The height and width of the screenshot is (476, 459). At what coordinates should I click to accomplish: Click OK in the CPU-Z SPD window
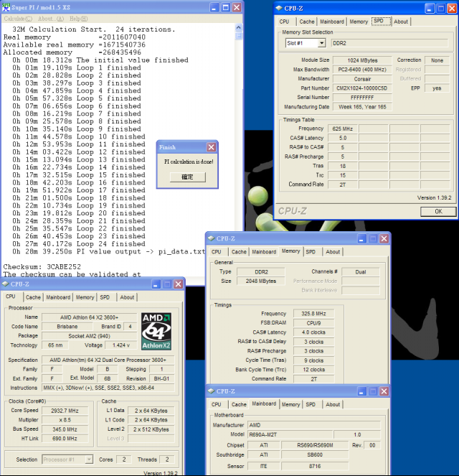click(438, 211)
